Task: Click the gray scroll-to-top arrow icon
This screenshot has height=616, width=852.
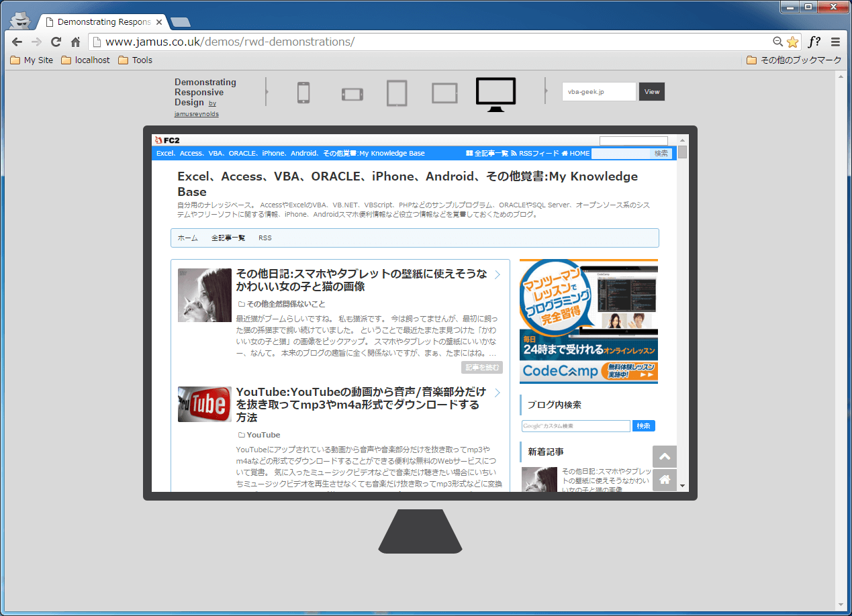Action: [664, 456]
